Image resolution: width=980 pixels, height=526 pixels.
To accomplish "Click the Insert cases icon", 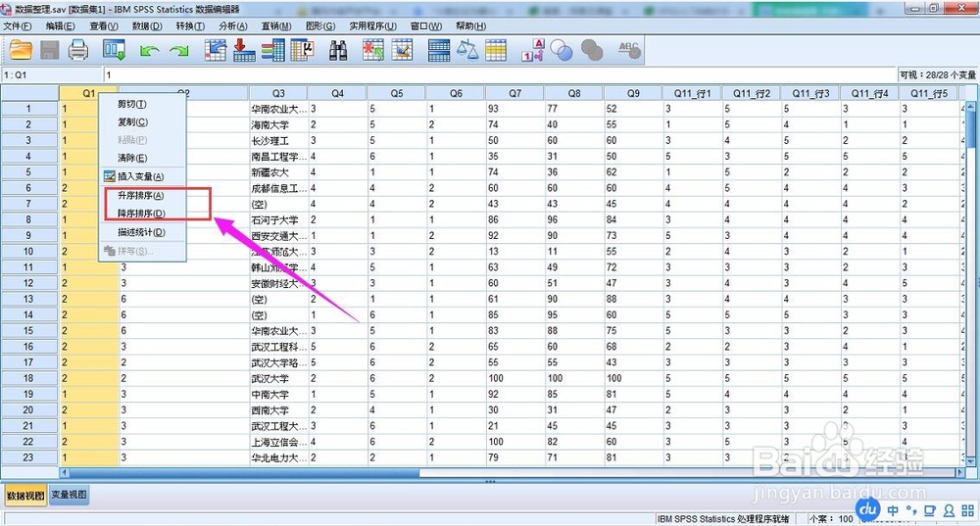I will tap(373, 50).
